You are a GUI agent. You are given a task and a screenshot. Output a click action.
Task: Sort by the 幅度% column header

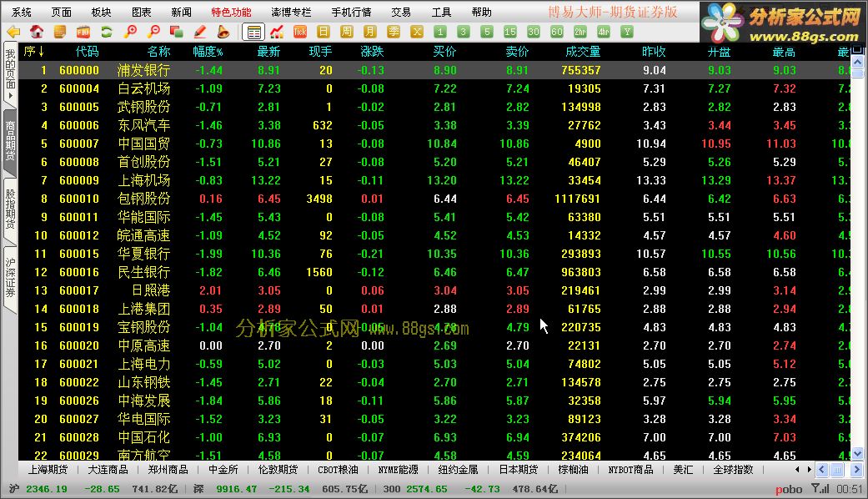click(x=208, y=52)
